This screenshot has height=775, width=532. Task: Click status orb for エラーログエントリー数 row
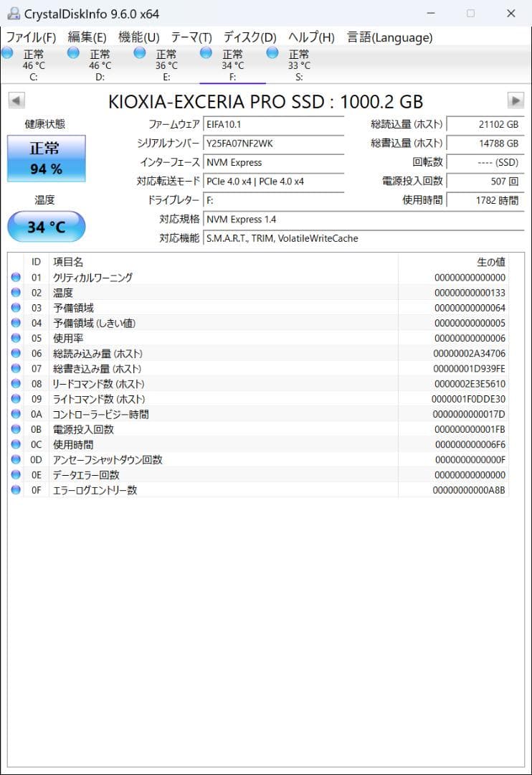16,490
